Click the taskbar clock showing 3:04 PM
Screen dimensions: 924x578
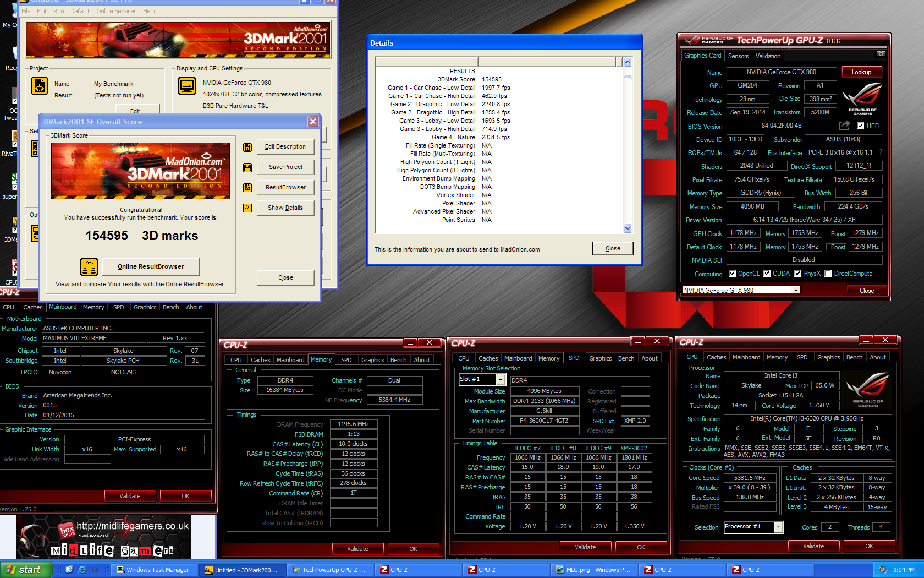904,570
